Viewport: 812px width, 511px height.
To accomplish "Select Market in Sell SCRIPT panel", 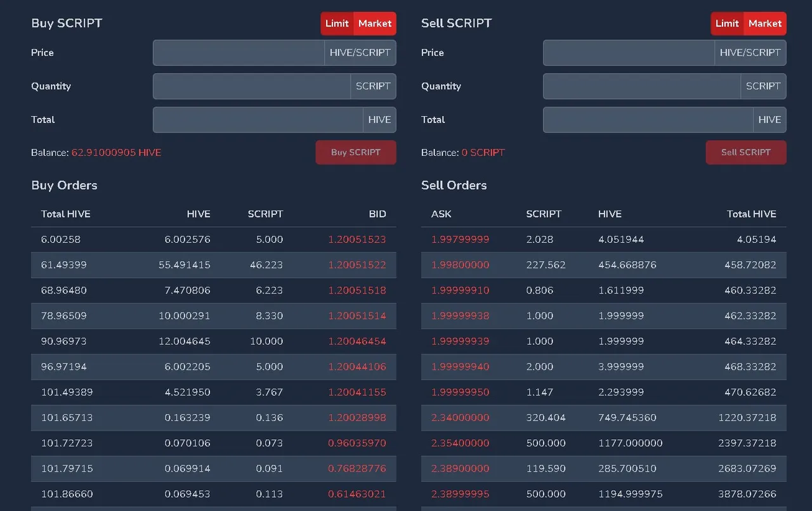I will coord(765,23).
